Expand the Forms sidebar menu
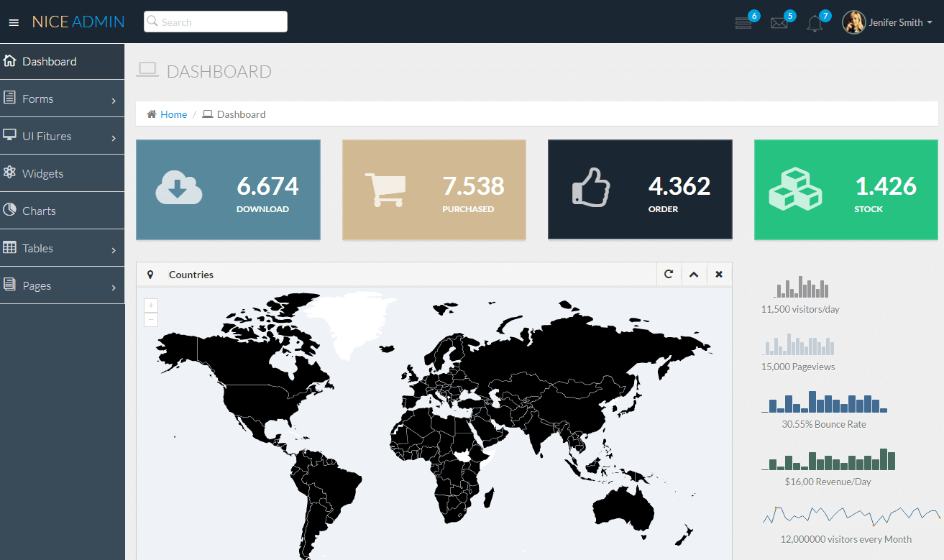 tap(62, 99)
